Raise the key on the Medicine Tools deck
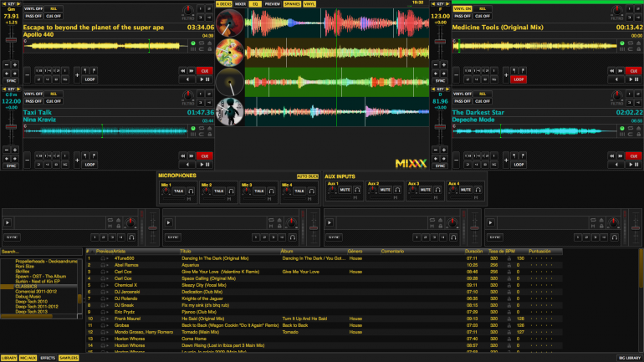Image resolution: width=644 pixels, height=362 pixels. [x=447, y=4]
